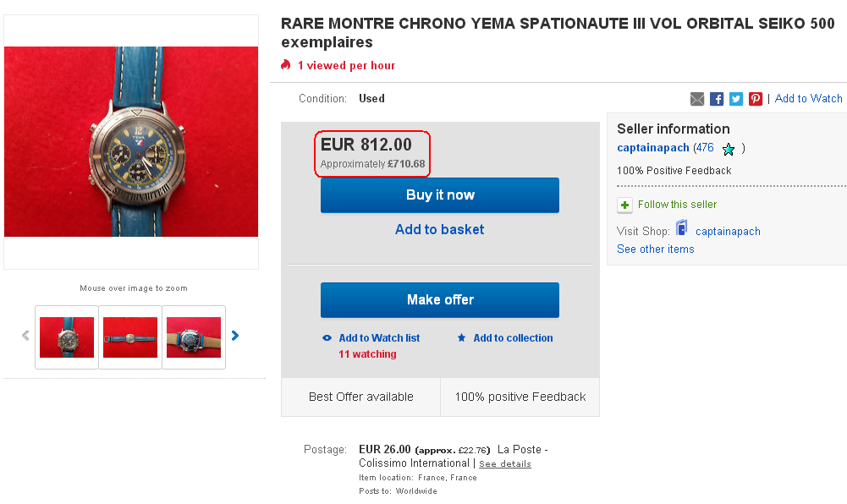Show previous thumbnails with left arrow

pyautogui.click(x=25, y=336)
